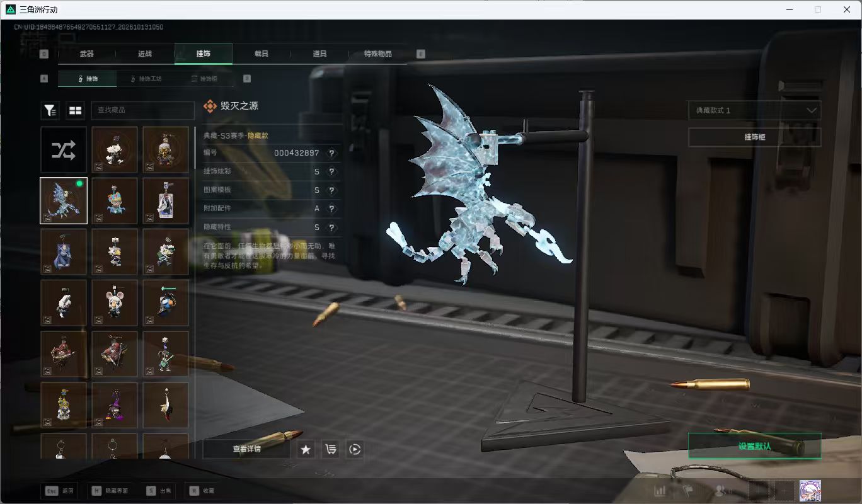Click the help icon beside 挂饰炫彩

tap(331, 171)
